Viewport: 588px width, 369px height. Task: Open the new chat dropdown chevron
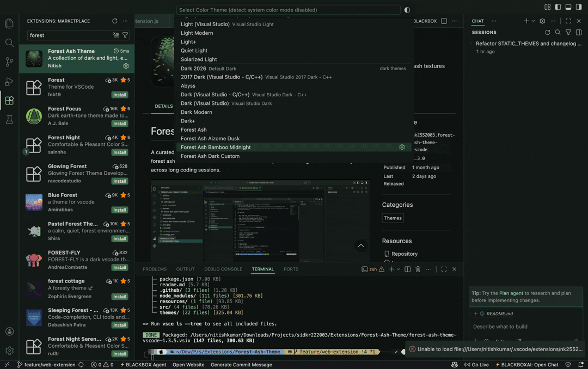533,21
